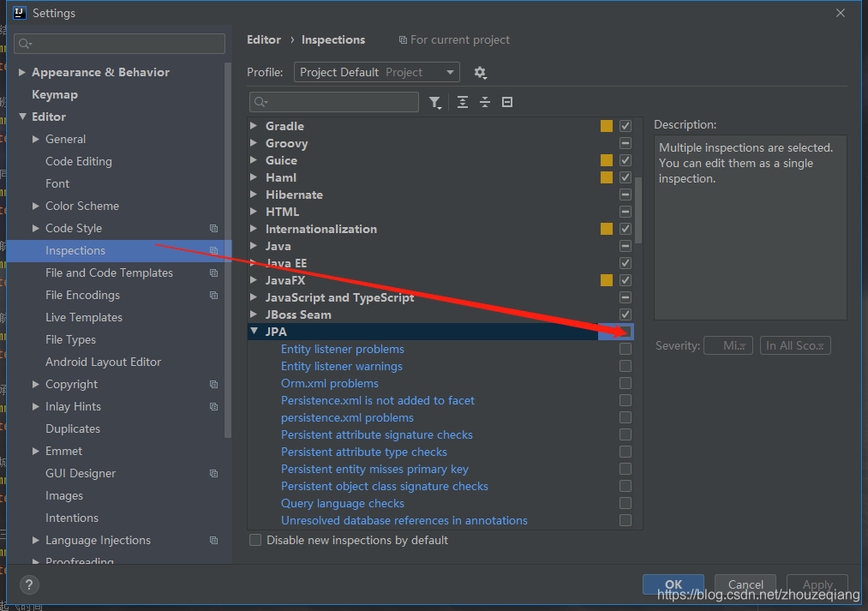The width and height of the screenshot is (868, 611).
Task: Enable the Orm.xml problems checkbox
Action: click(x=626, y=384)
